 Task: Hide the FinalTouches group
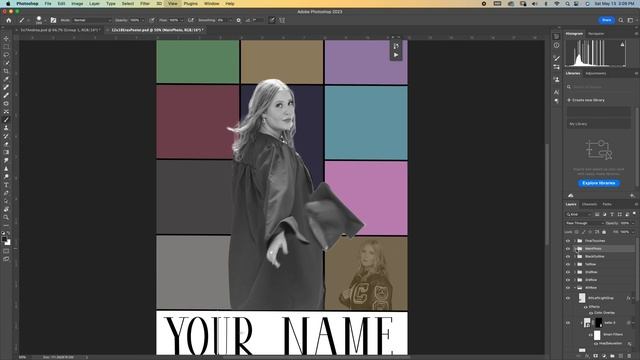pyautogui.click(x=568, y=241)
